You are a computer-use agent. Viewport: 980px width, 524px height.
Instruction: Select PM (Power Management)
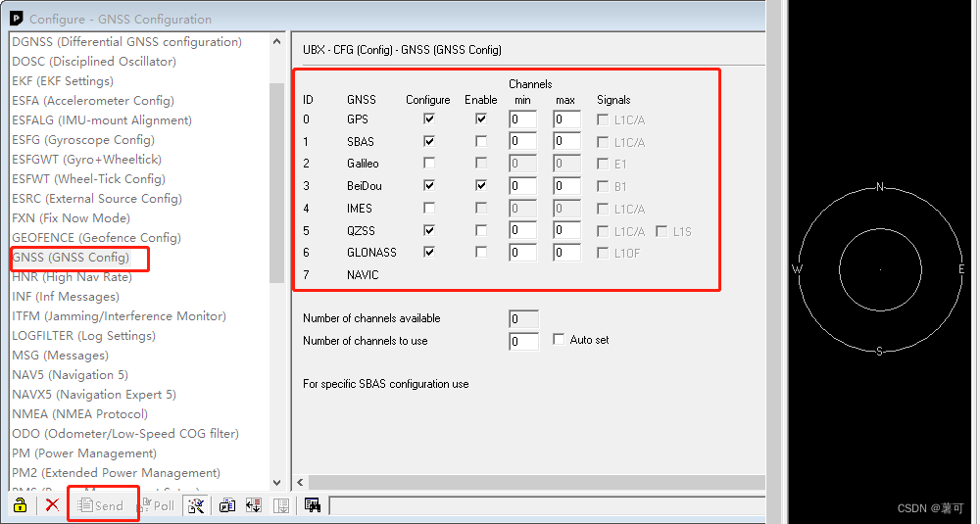(84, 453)
